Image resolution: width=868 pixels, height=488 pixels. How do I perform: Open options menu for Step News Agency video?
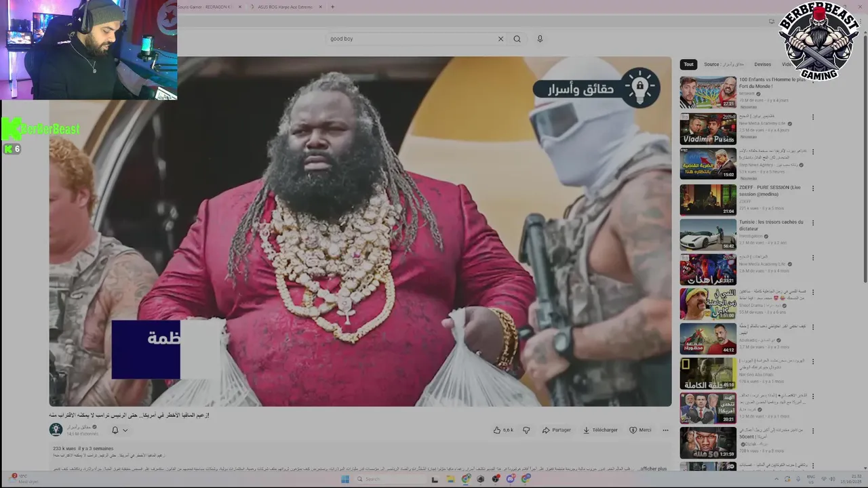tap(812, 152)
